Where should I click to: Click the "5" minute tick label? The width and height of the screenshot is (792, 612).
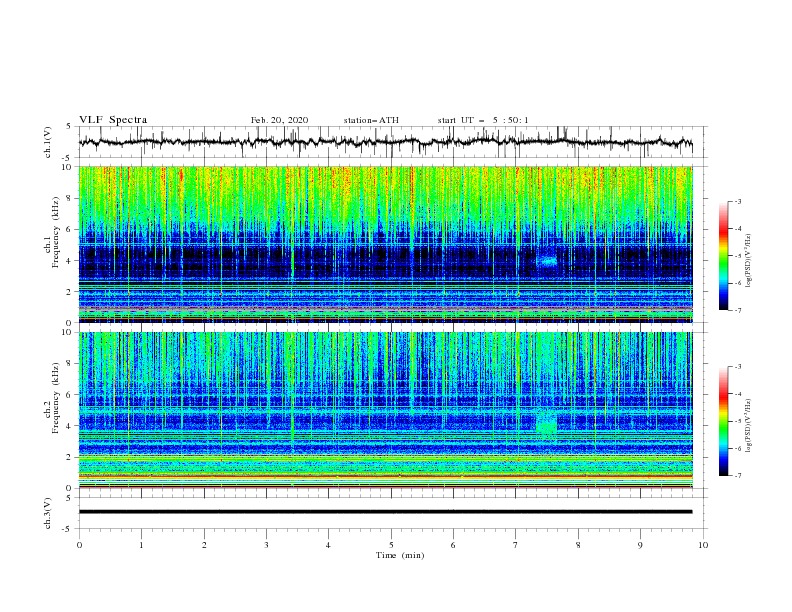391,545
